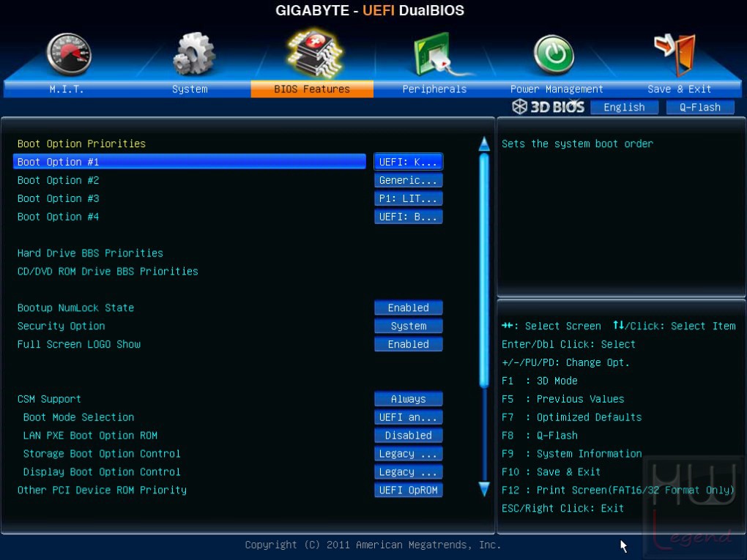The height and width of the screenshot is (560, 747).
Task: Click the English language button
Action: pos(624,107)
